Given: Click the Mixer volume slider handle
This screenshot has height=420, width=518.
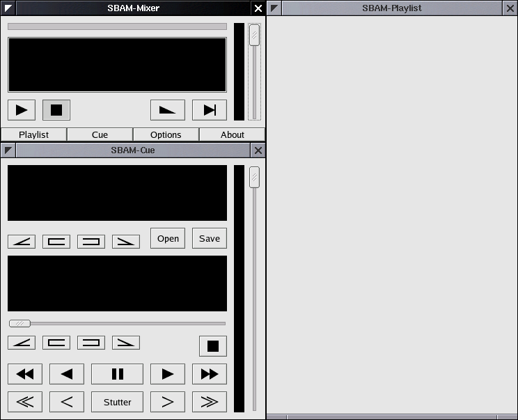Looking at the screenshot, I should tap(254, 35).
